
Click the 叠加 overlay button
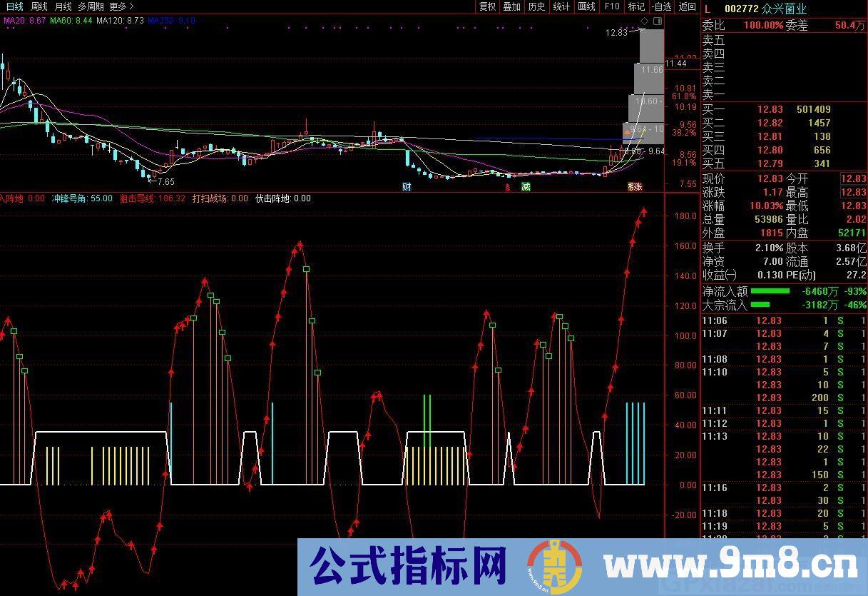point(511,6)
